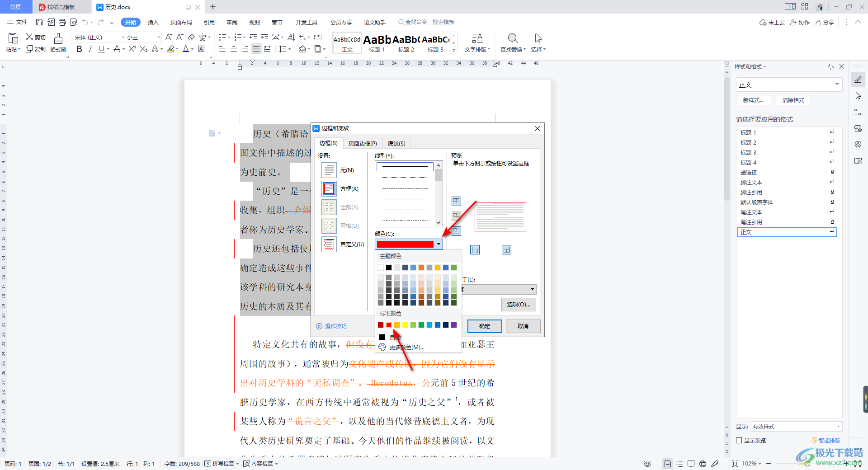This screenshot has width=868, height=470.
Task: Toggle Bold formatting
Action: [79, 49]
